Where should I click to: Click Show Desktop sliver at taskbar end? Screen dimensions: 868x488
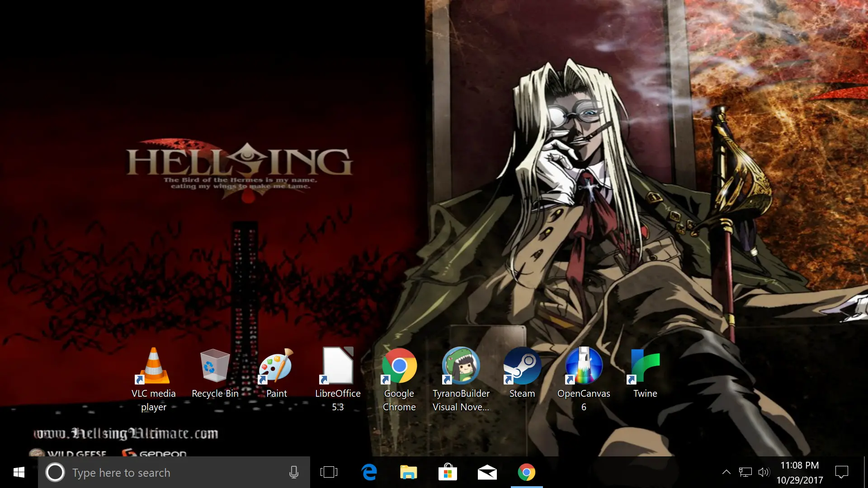(x=866, y=473)
